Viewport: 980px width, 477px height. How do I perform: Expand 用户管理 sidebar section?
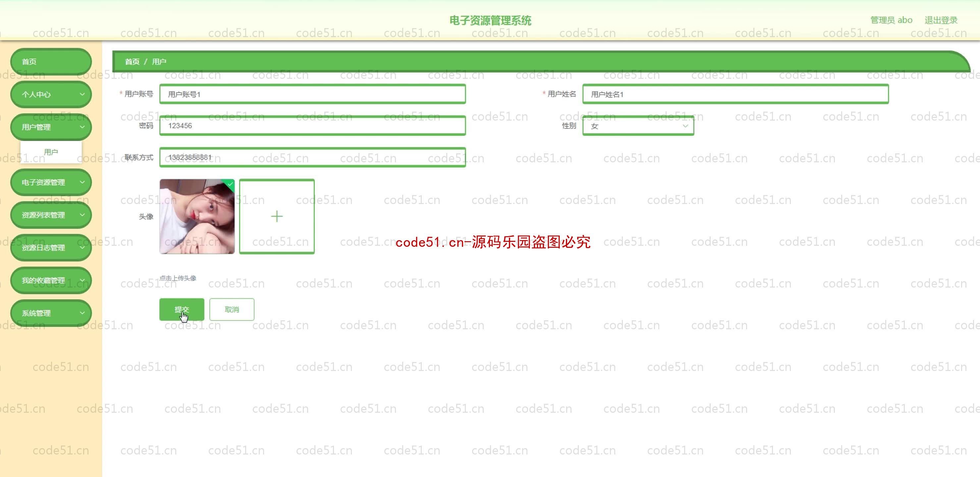tap(51, 126)
